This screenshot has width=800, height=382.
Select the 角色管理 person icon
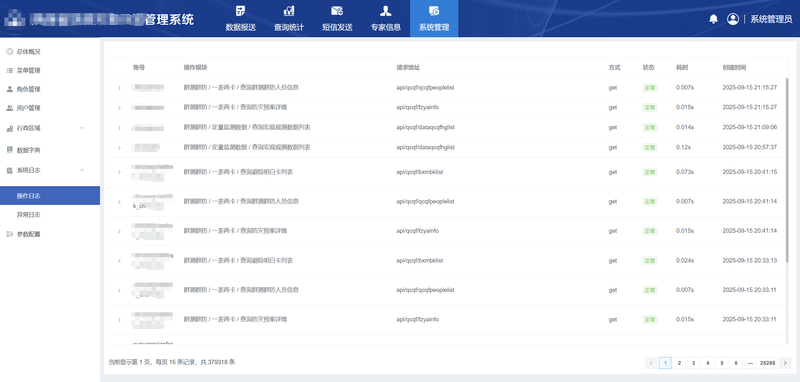coord(9,89)
